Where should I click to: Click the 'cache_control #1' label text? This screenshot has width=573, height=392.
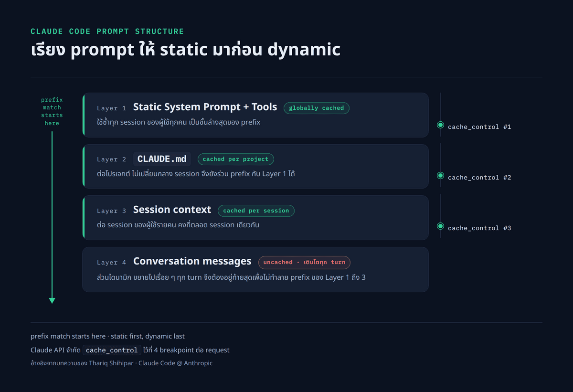tap(479, 127)
